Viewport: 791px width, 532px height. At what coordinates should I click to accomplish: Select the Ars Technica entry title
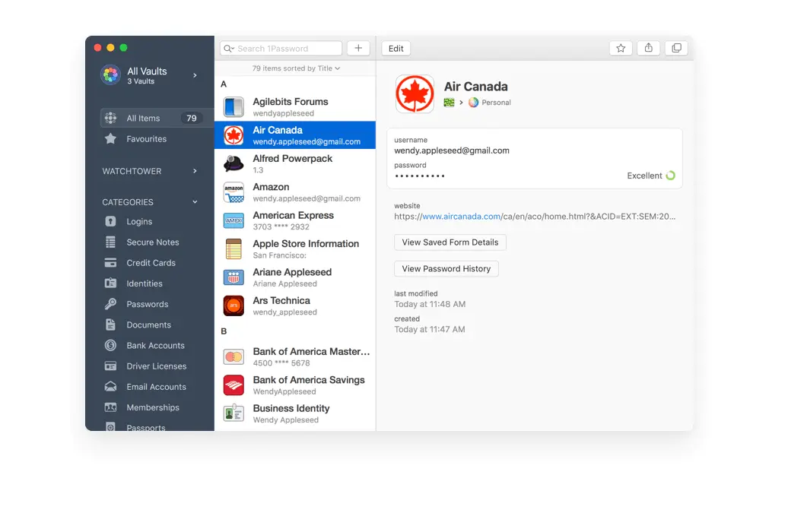click(x=281, y=300)
